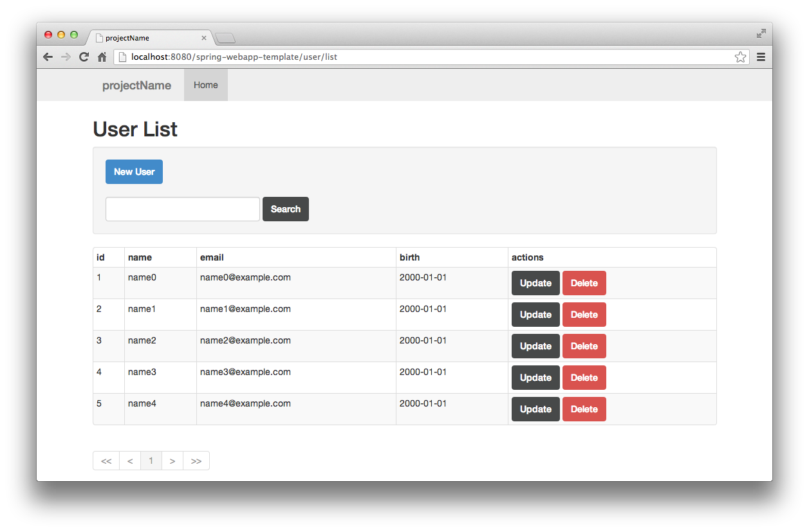This screenshot has width=809, height=532.
Task: Close the projectName tab
Action: tap(204, 38)
